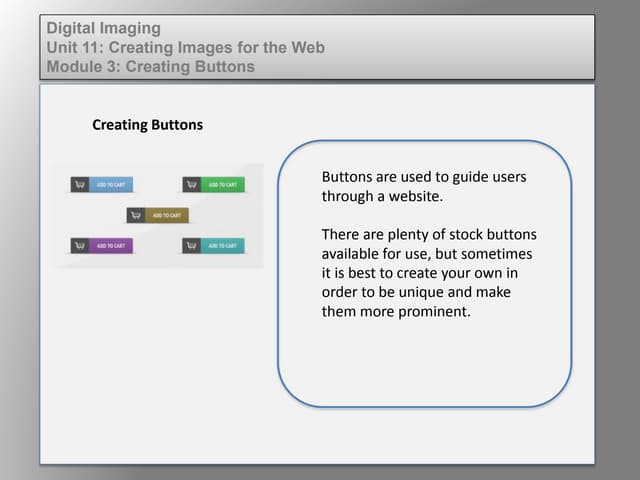640x480 pixels.
Task: Click the paragraph about guiding users through website
Action: [423, 186]
